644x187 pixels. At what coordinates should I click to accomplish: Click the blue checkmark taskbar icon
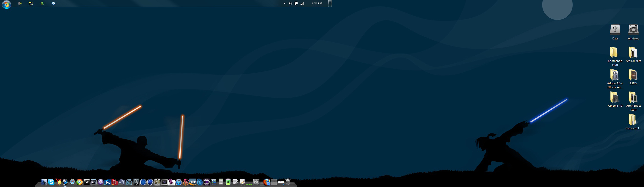pyautogui.click(x=53, y=3)
